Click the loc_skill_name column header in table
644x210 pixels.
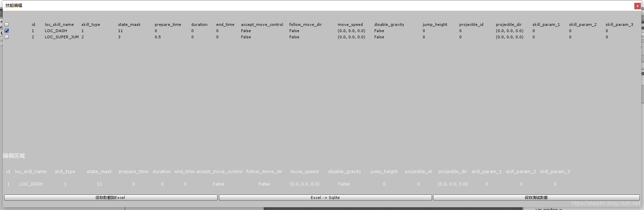pos(59,25)
